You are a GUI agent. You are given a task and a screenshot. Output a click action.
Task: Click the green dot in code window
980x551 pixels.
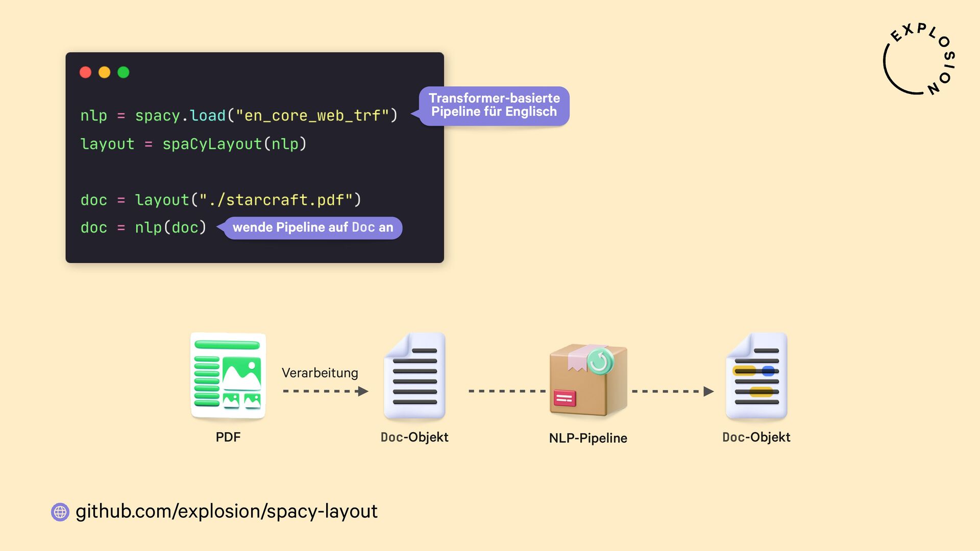click(x=124, y=72)
